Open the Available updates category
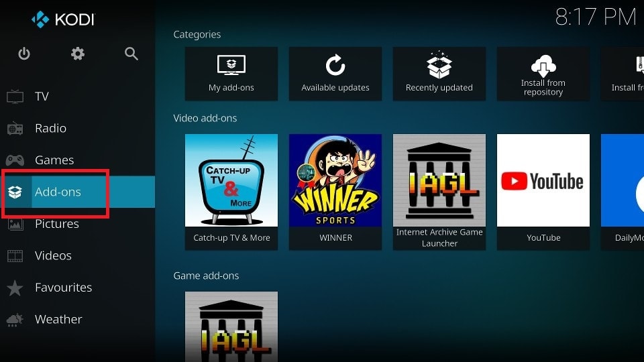The height and width of the screenshot is (362, 644). [335, 74]
